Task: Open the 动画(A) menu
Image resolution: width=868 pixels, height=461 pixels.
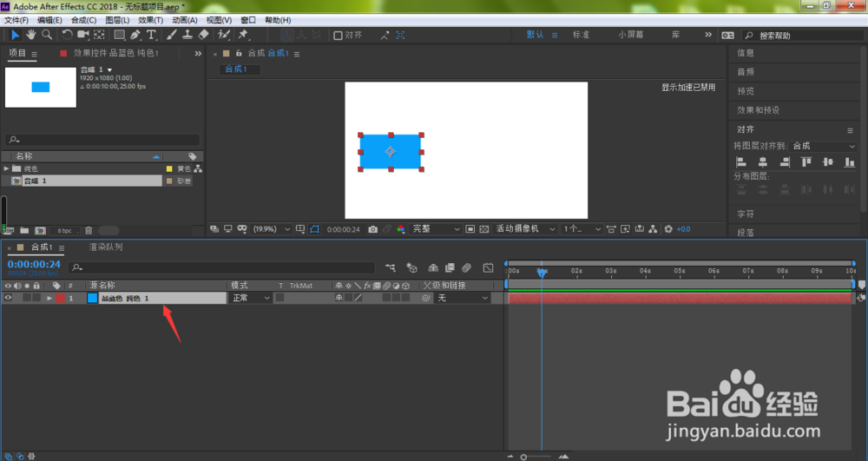Action: pyautogui.click(x=184, y=20)
